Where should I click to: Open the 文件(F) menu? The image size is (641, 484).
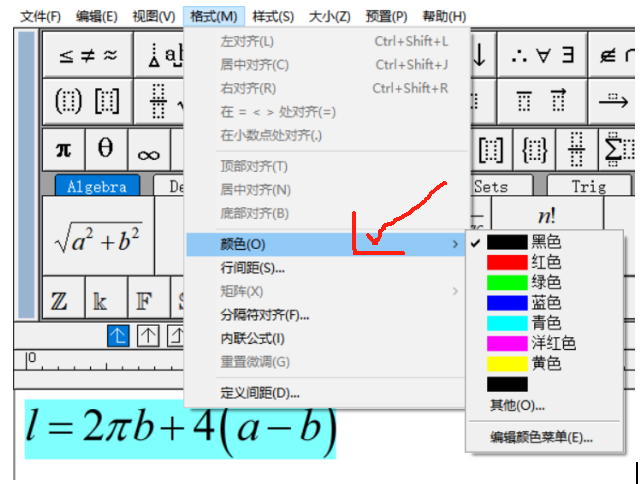(x=40, y=16)
